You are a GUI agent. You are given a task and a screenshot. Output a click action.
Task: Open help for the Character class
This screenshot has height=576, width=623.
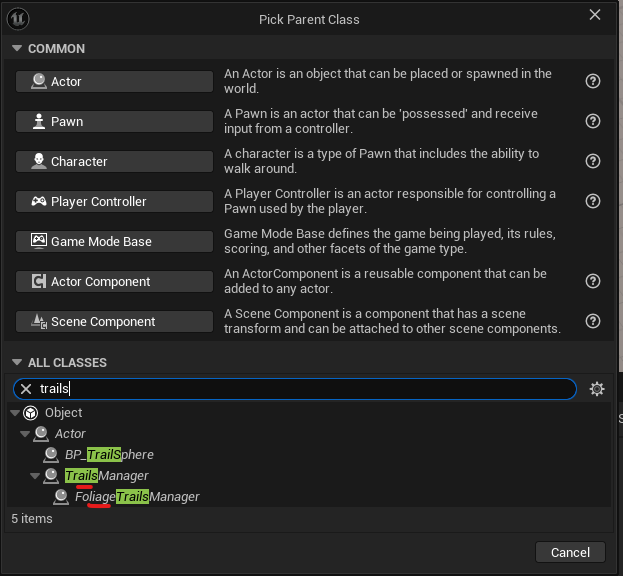coord(592,161)
